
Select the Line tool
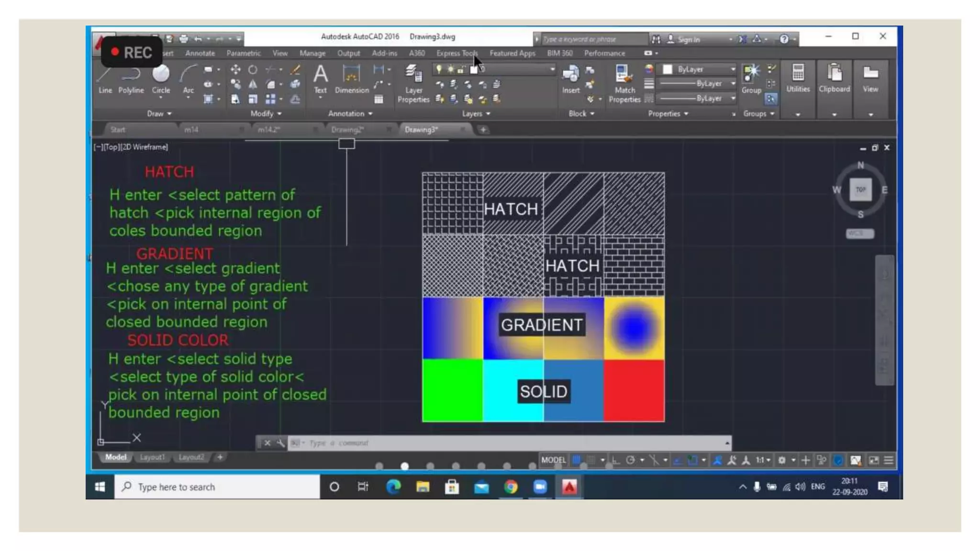pyautogui.click(x=105, y=79)
